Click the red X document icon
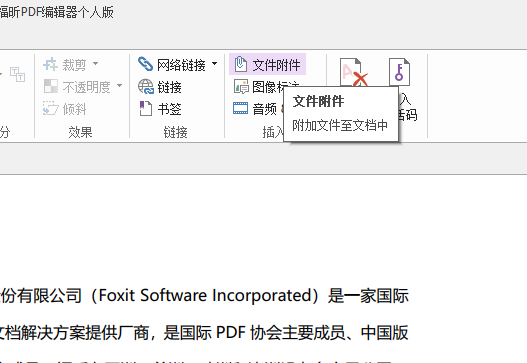Viewport: 527px width, 363px height. [x=354, y=72]
